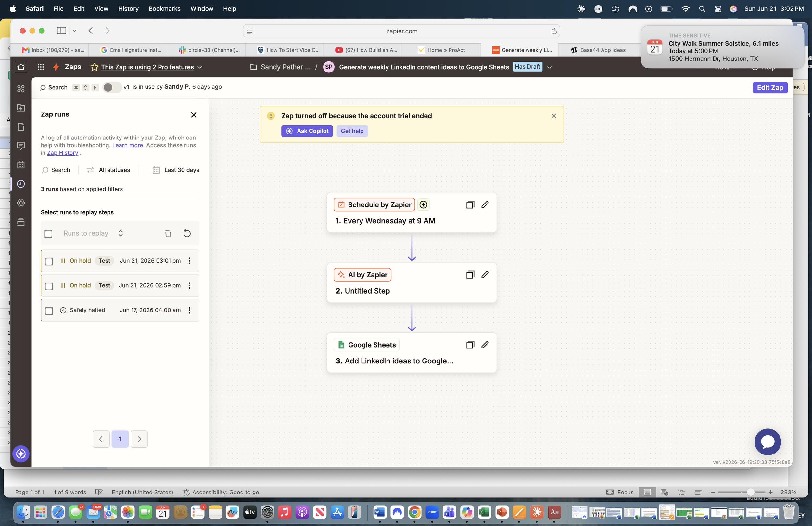Click the Get help button
Image resolution: width=812 pixels, height=526 pixels.
[x=352, y=131]
